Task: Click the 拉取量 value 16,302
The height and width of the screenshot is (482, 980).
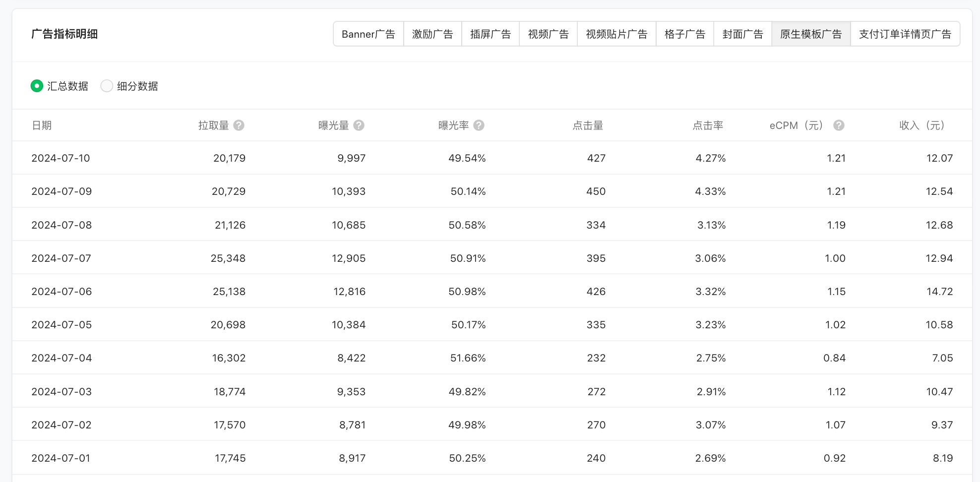Action: (229, 358)
